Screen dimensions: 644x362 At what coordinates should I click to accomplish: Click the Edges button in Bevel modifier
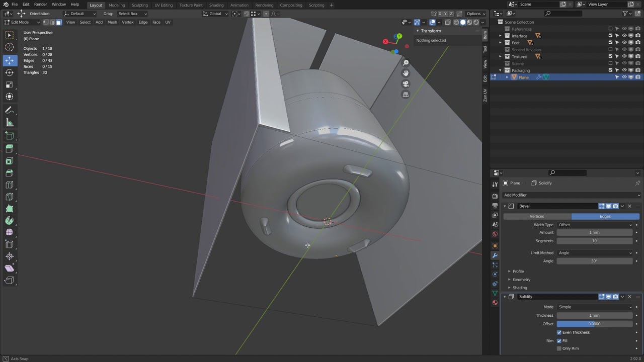pyautogui.click(x=605, y=216)
